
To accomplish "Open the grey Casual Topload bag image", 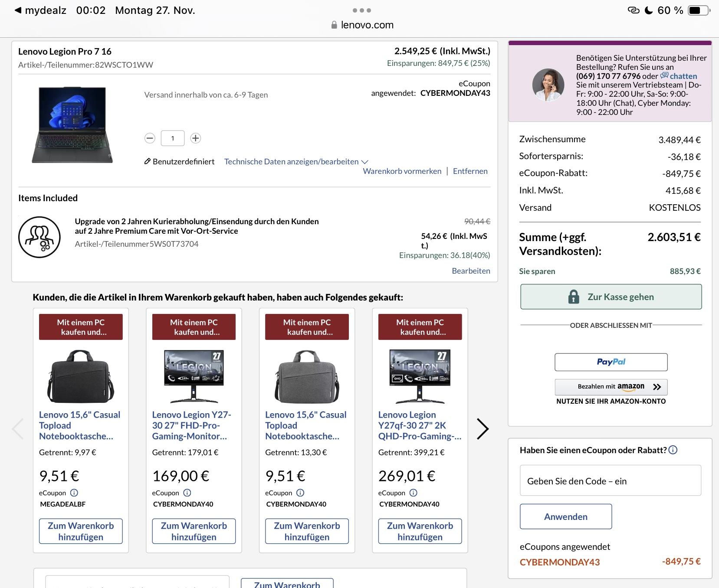I will pyautogui.click(x=307, y=376).
